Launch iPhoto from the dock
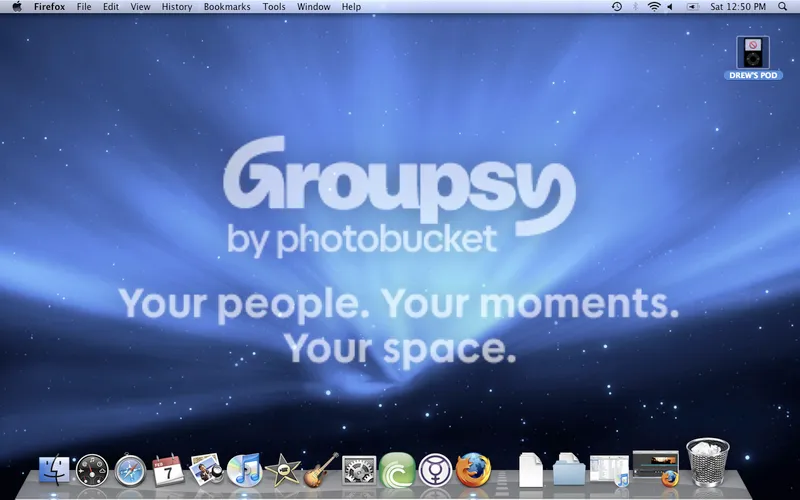Image resolution: width=800 pixels, height=500 pixels. 206,469
